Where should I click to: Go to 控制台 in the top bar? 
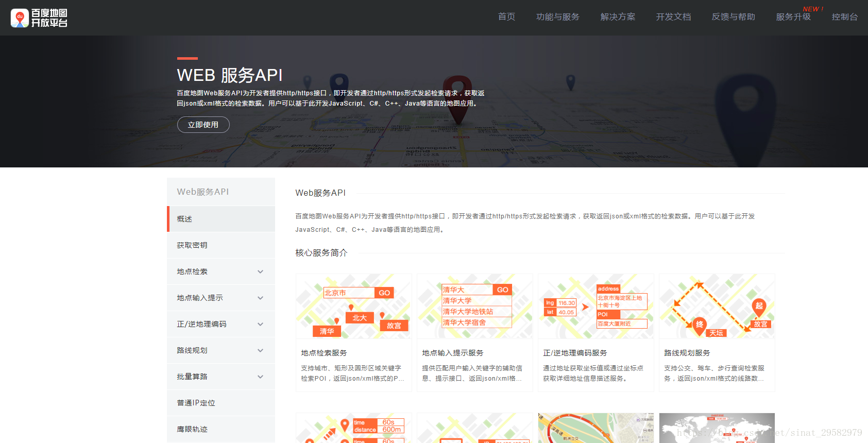pos(845,17)
